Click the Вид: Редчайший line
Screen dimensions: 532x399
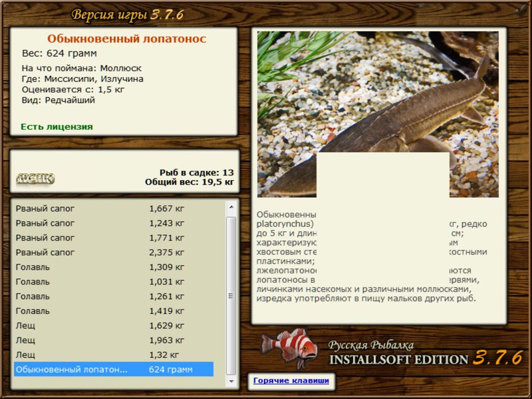point(59,100)
